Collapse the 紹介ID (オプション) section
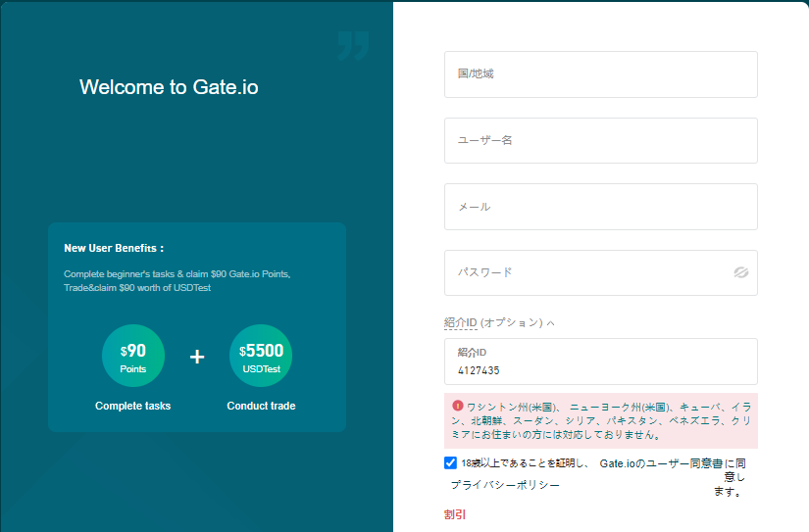Screen dimensions: 809x532 click(499, 322)
